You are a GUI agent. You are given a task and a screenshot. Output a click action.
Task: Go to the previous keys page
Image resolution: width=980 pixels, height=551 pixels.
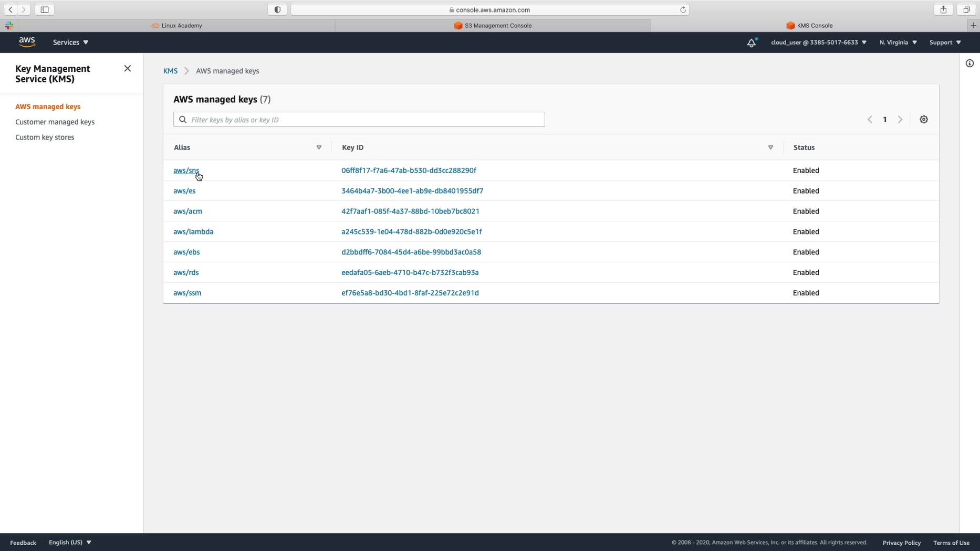(870, 120)
